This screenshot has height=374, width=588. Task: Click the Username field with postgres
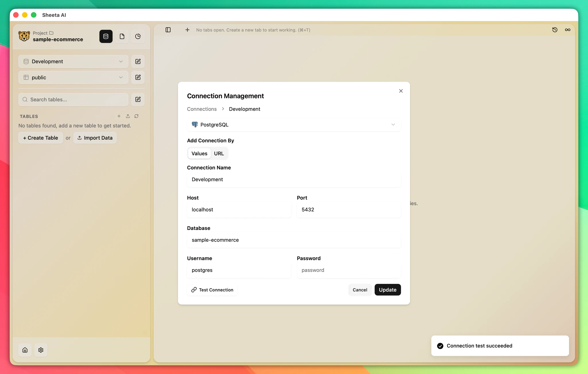(239, 270)
